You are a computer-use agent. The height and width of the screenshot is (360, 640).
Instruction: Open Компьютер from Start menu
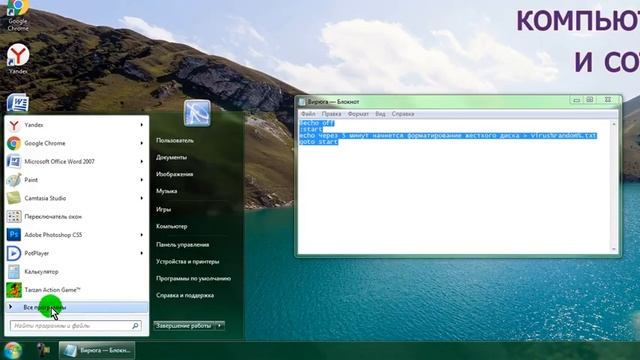click(x=171, y=227)
